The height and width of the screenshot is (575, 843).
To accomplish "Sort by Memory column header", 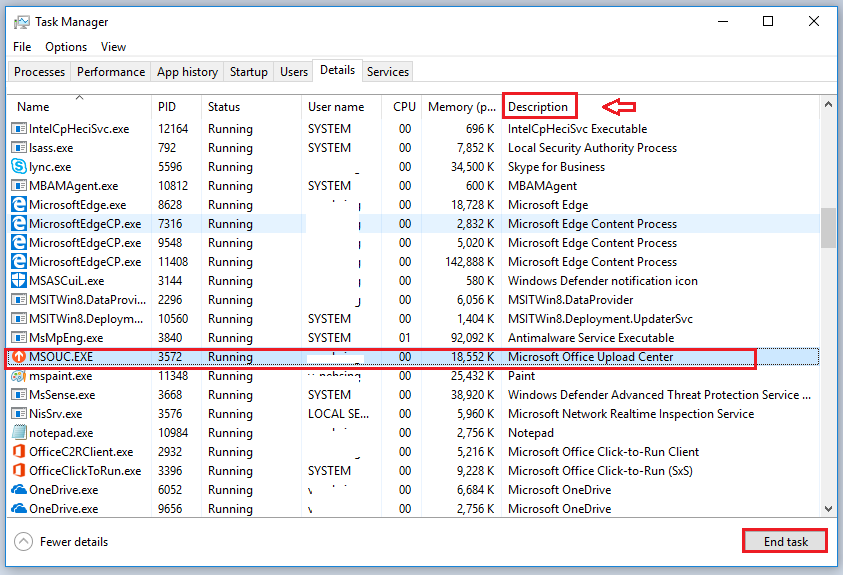I will point(462,107).
